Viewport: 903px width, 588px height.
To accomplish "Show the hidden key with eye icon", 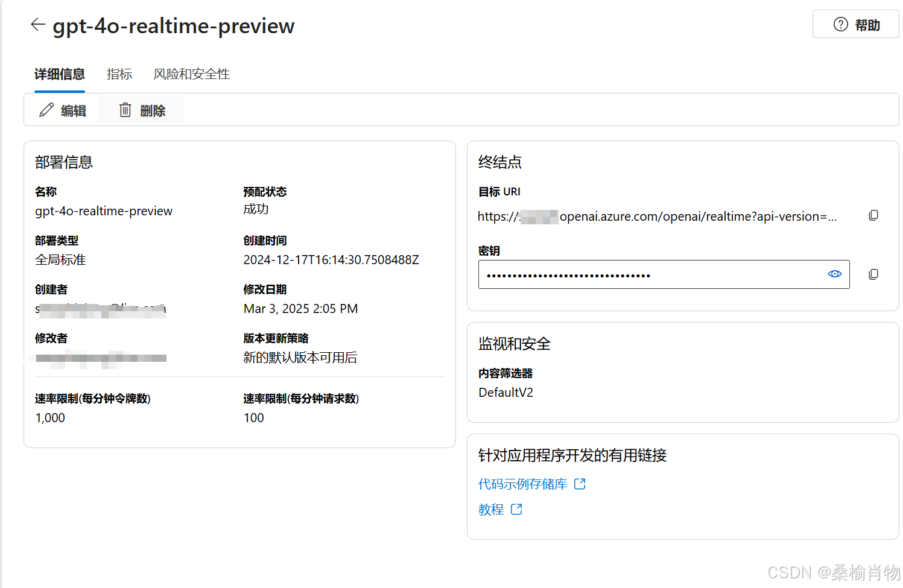I will tap(835, 274).
